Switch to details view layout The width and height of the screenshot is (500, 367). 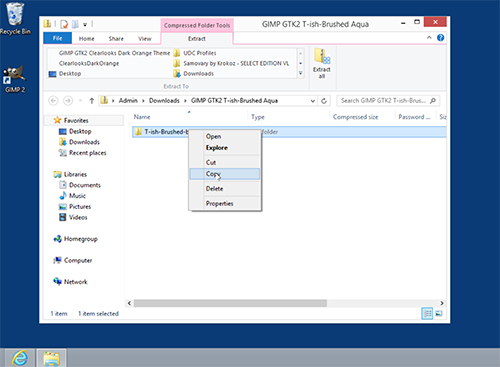click(427, 313)
